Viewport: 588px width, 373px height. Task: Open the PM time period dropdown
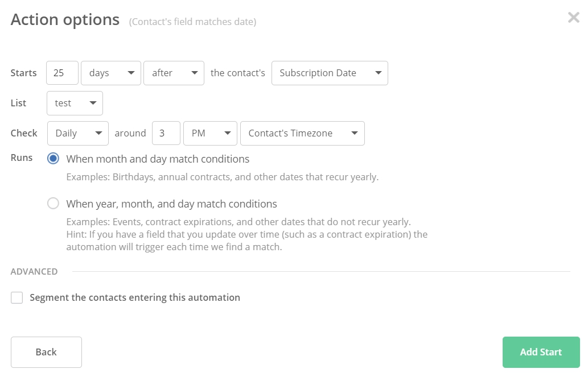point(211,133)
